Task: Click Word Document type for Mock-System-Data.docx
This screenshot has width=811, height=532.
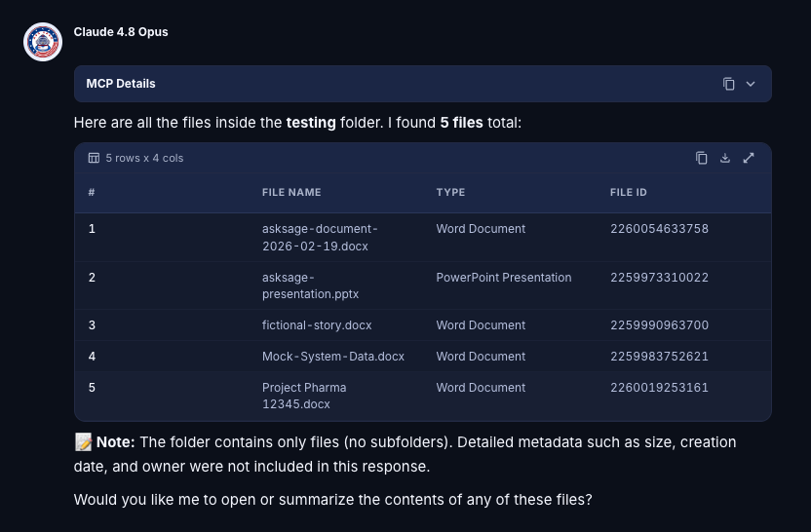Action: [481, 357]
